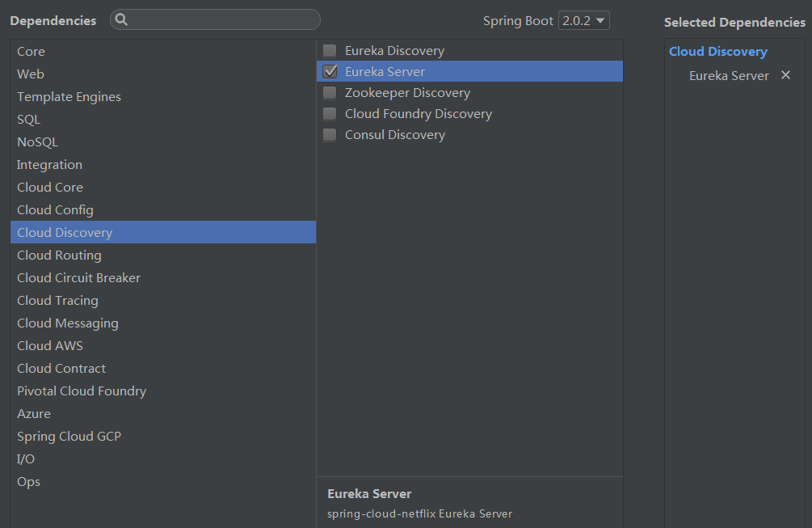
Task: Choose the NoSQL category
Action: 163,142
